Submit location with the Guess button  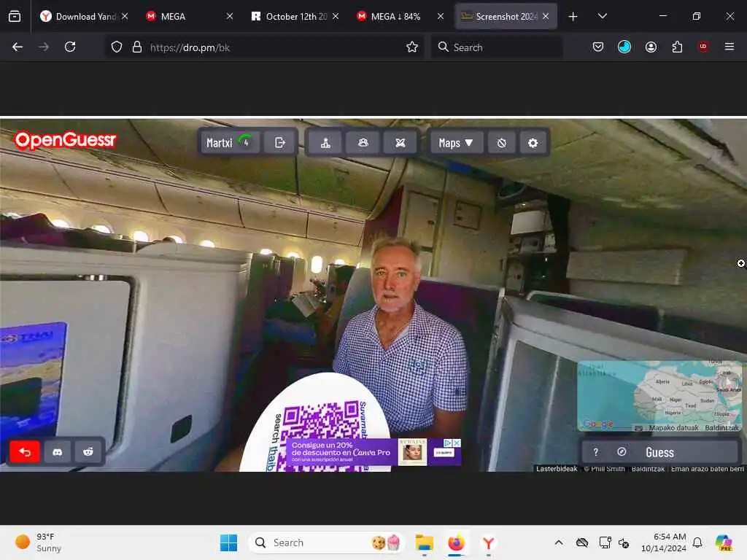(x=659, y=452)
